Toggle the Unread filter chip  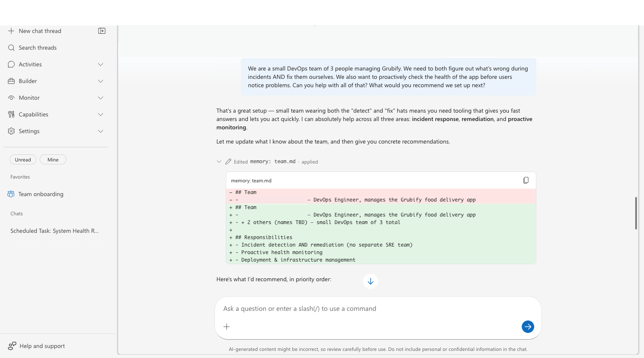[23, 159]
